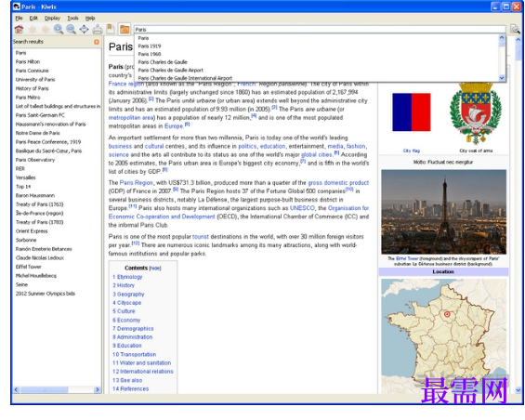
Task: Open 'Paris Commune' in search results
Action: (33, 71)
